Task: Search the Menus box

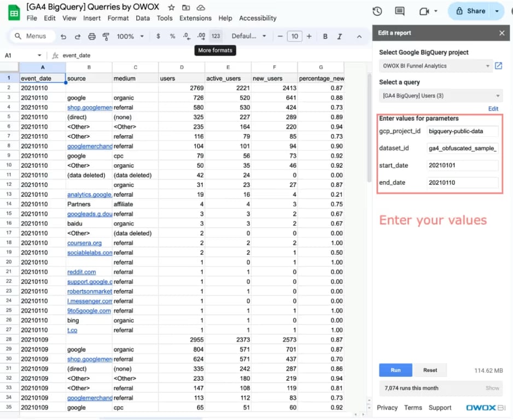Action: point(32,36)
